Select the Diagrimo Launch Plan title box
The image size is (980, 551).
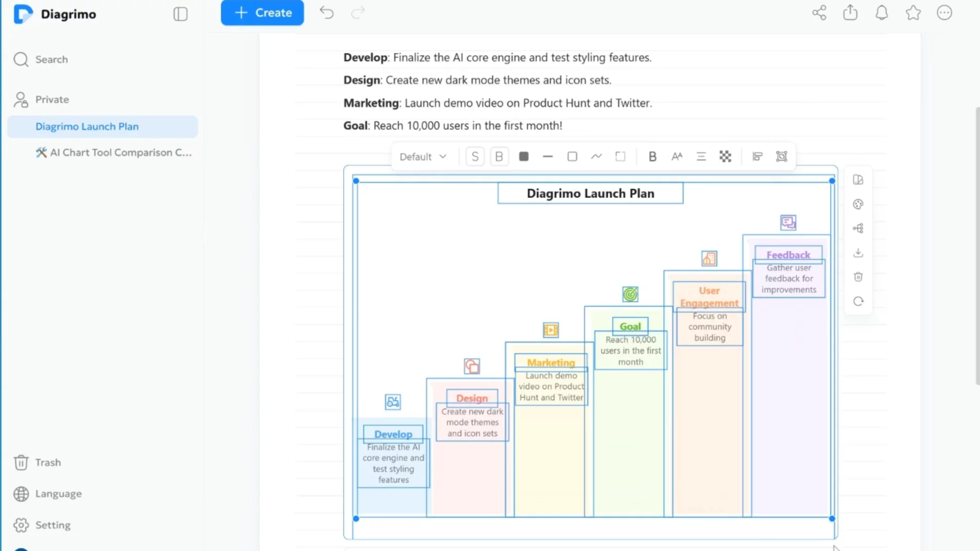590,193
